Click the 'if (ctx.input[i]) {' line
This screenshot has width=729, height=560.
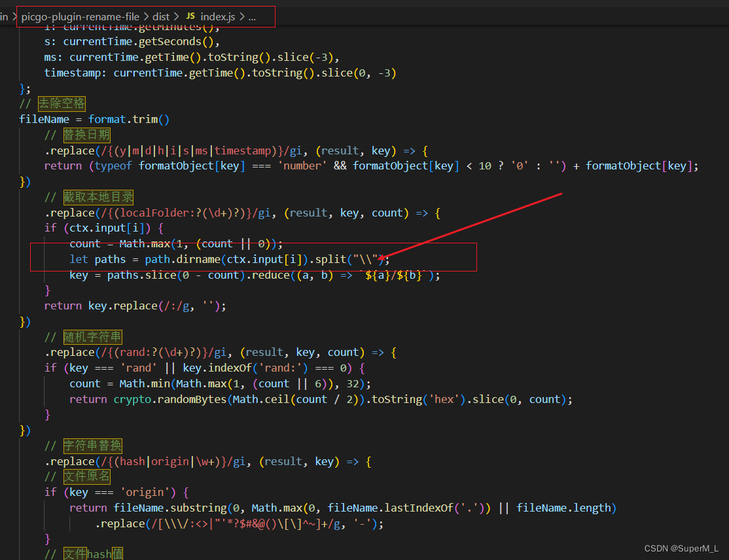click(103, 228)
